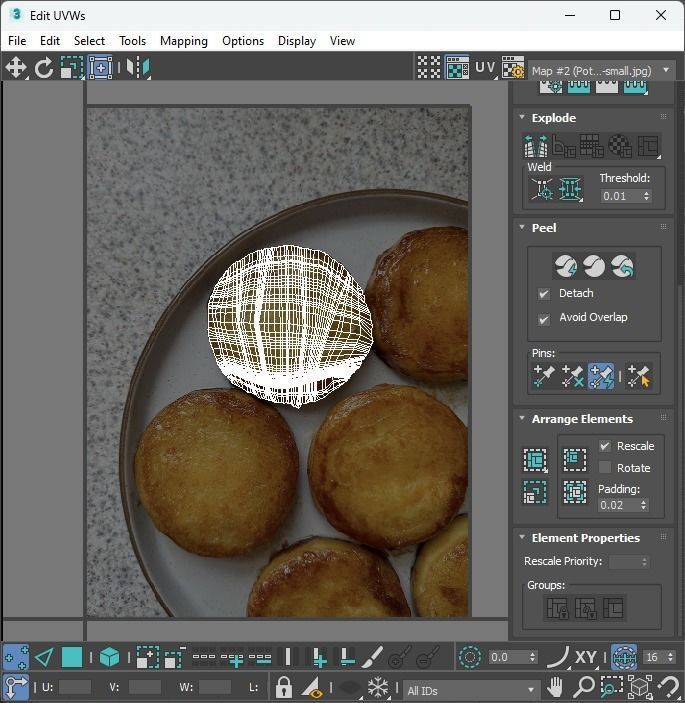Click Flatten by Material ID icon
This screenshot has width=685, height=703.
(x=620, y=146)
